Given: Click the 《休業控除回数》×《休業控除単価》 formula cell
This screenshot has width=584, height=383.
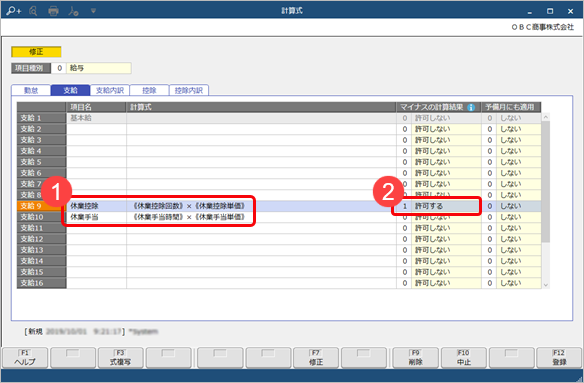Looking at the screenshot, I should pos(261,206).
